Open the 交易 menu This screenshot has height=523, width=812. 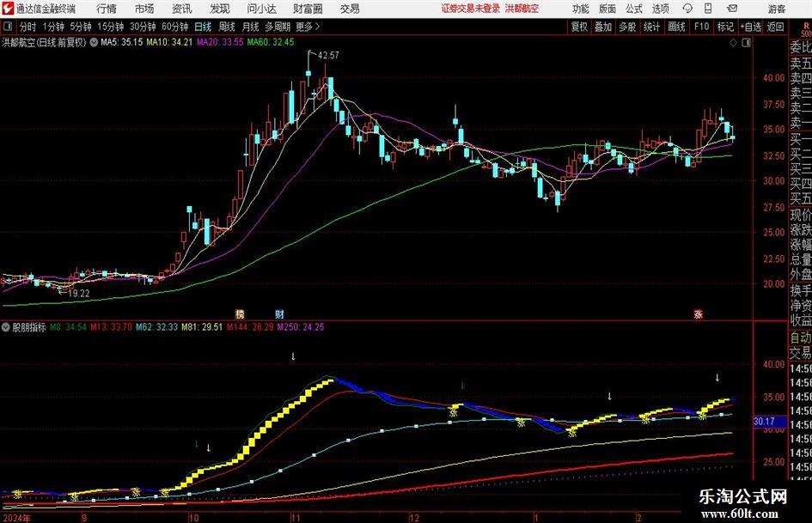(x=350, y=9)
